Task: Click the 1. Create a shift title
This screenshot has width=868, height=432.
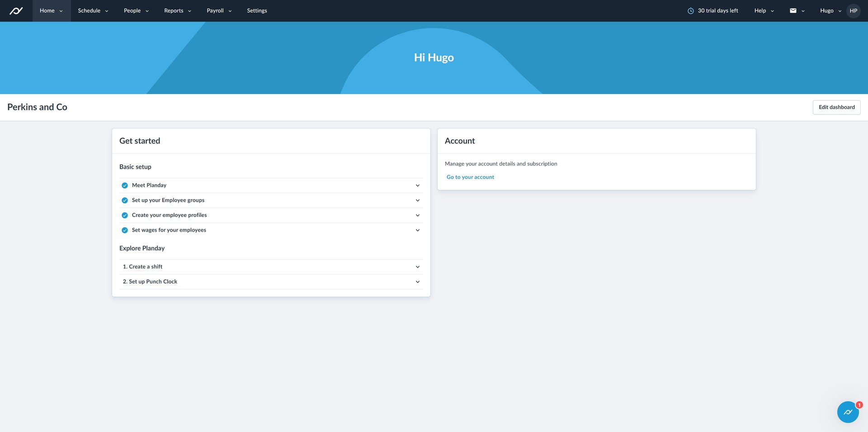Action: [142, 267]
